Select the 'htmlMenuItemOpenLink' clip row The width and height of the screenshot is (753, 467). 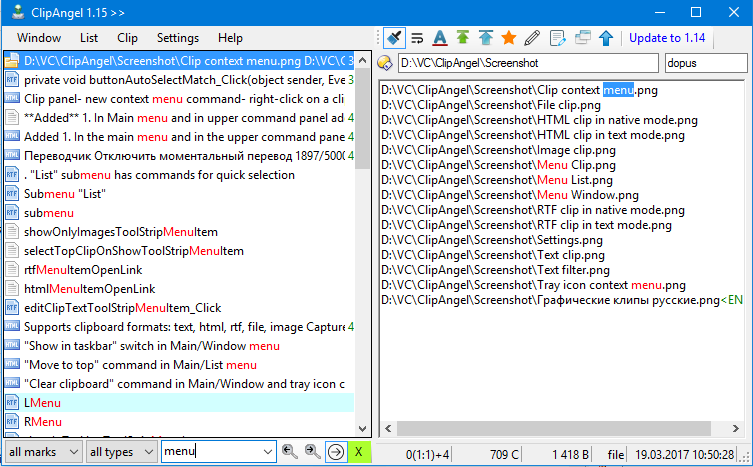coord(179,289)
